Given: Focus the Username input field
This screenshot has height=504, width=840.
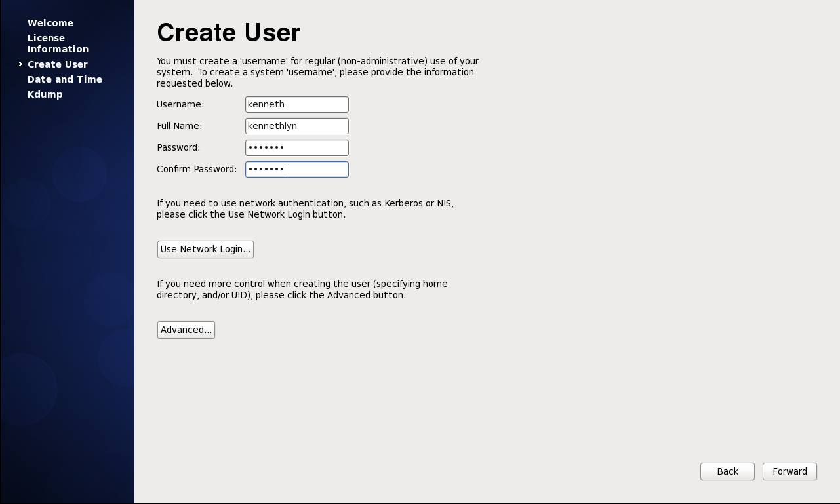Looking at the screenshot, I should 296,104.
